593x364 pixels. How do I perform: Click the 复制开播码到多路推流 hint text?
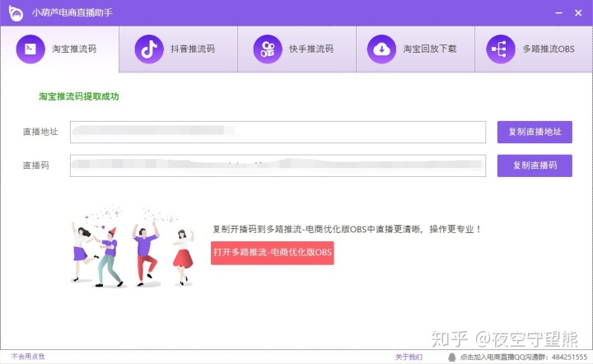tap(347, 229)
